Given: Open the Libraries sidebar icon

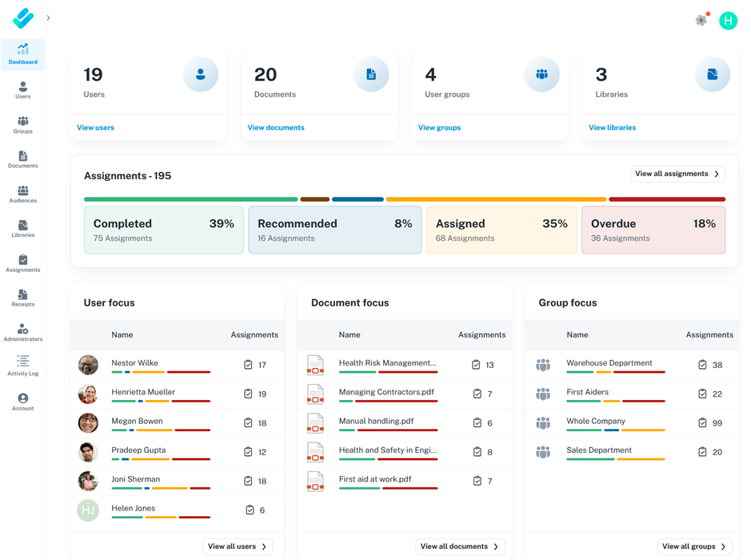Looking at the screenshot, I should coord(22,228).
